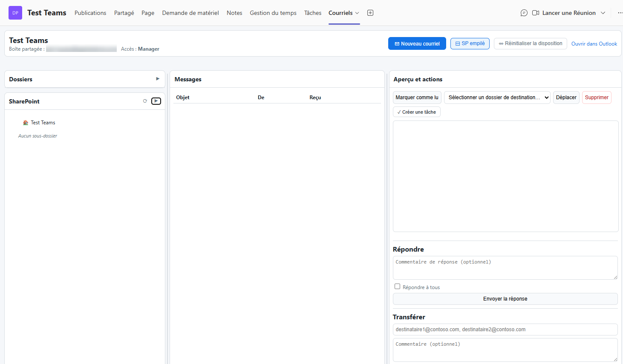The width and height of the screenshot is (623, 364).
Task: Click the transfer Commentaire optionnel field
Action: 505,350
